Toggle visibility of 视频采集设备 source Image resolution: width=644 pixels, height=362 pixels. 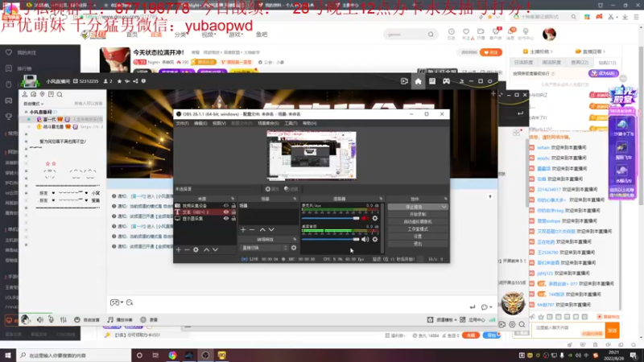(x=226, y=206)
